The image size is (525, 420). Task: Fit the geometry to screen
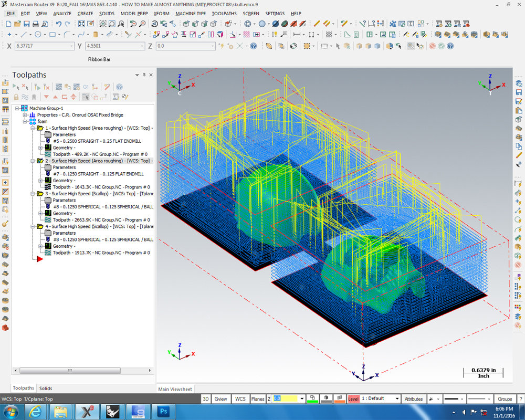(81, 24)
